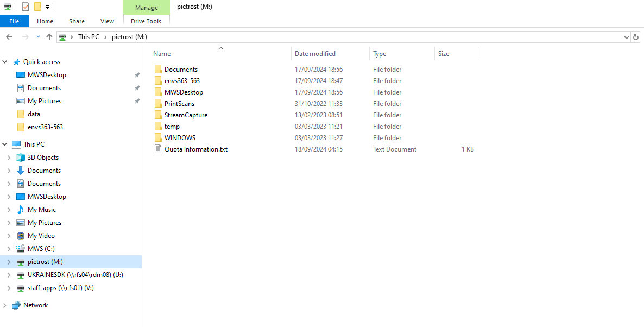Screen dimensions: 644x327
Task: Open the recent locations dropdown arrow
Action: coord(38,37)
